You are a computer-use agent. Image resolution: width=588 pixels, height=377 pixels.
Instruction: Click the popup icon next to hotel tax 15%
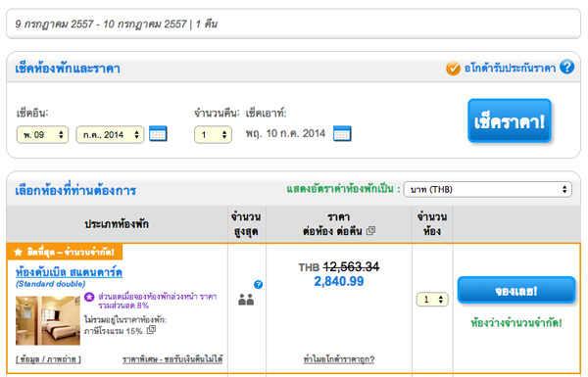coord(151,330)
